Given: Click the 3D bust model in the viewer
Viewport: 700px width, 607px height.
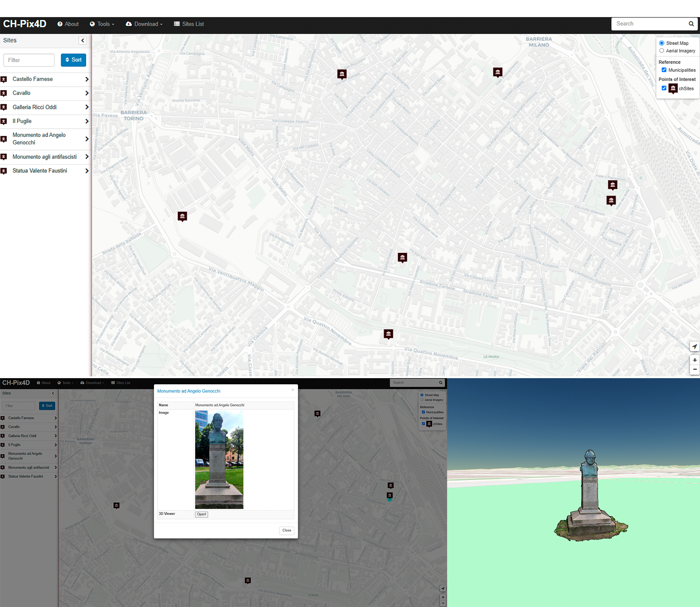Looking at the screenshot, I should (590, 495).
